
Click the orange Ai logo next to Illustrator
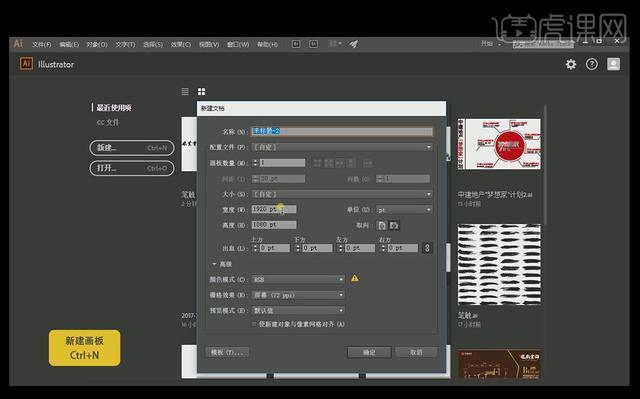tap(26, 64)
